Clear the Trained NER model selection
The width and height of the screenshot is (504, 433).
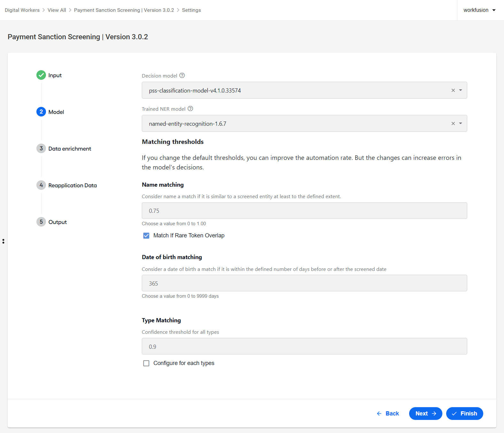click(453, 123)
